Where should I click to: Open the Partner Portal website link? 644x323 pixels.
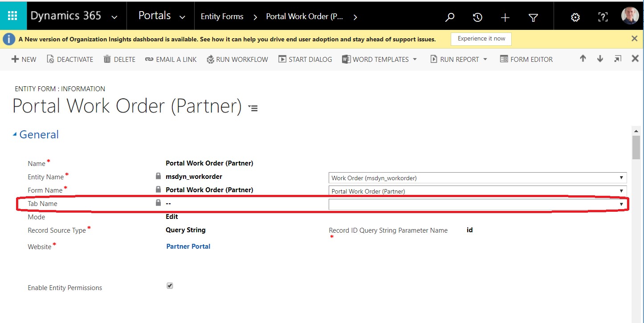[x=188, y=246]
